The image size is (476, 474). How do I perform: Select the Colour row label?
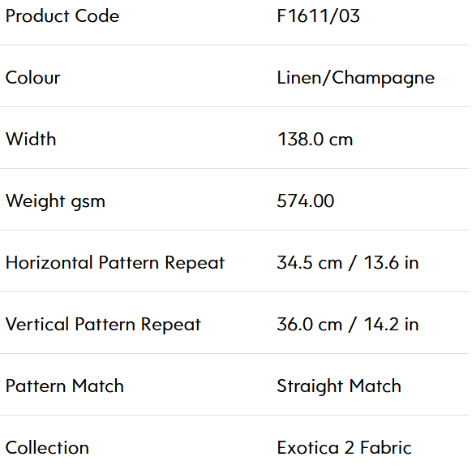tap(32, 78)
